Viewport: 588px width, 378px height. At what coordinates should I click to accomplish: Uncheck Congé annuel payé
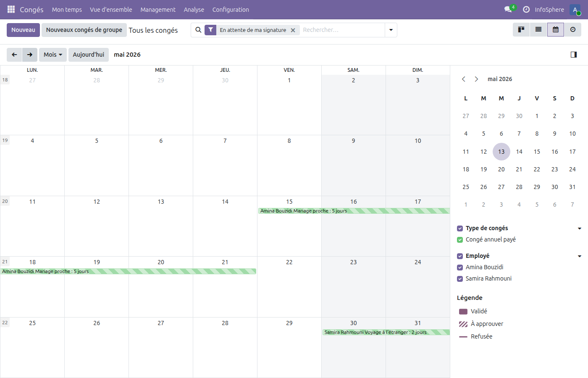pyautogui.click(x=459, y=239)
